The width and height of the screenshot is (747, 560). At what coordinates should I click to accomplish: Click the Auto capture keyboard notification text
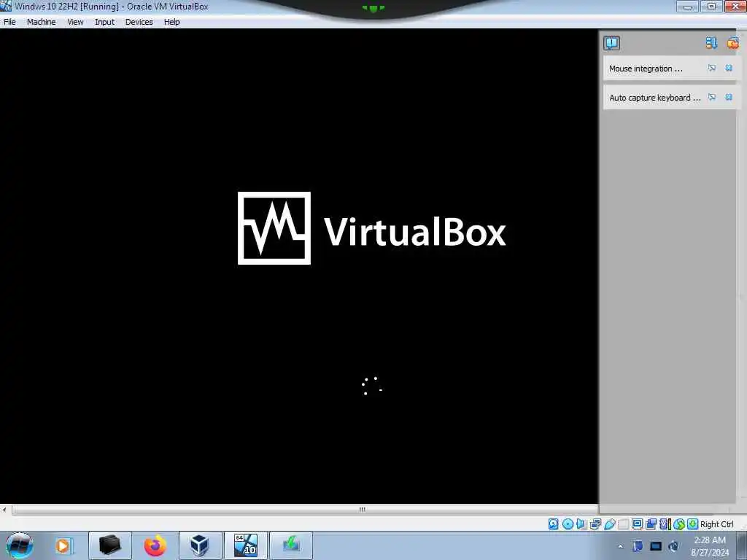click(x=654, y=98)
